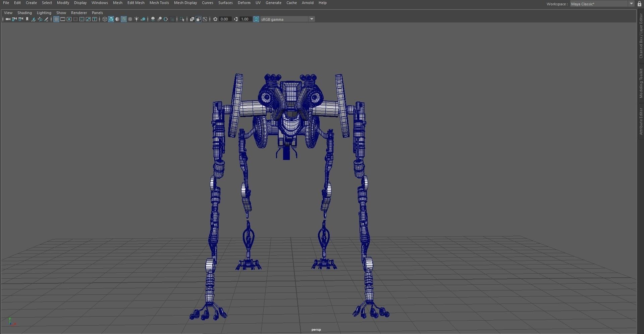The width and height of the screenshot is (644, 334).
Task: Toggle X-Ray Active Components icon
Action: point(199,19)
